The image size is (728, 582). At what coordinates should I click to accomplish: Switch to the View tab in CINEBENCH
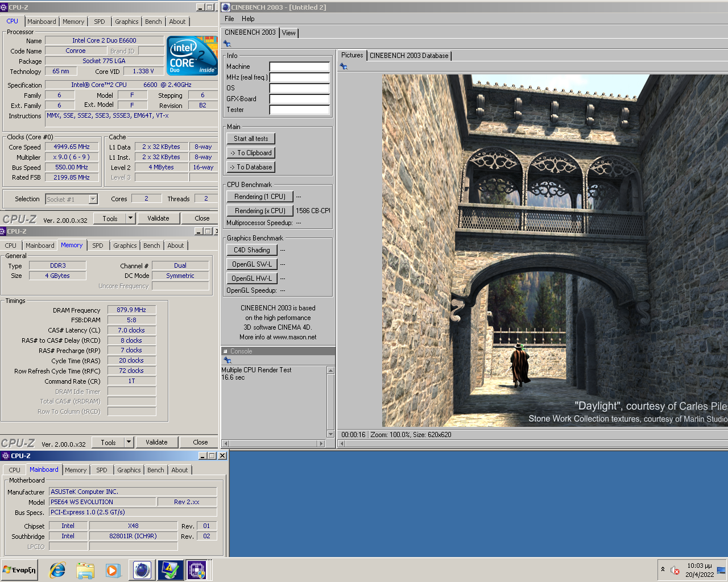[289, 33]
